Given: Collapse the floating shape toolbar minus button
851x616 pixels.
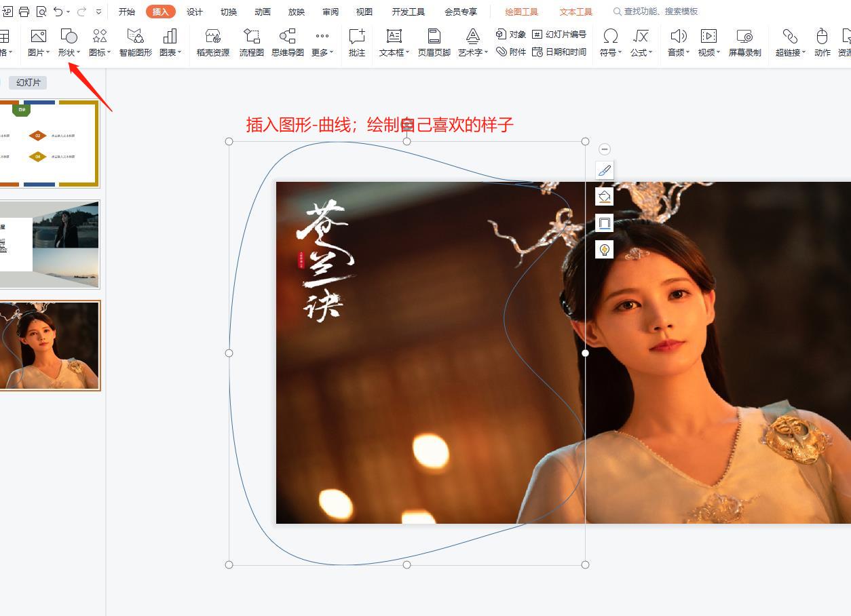Looking at the screenshot, I should click(605, 149).
